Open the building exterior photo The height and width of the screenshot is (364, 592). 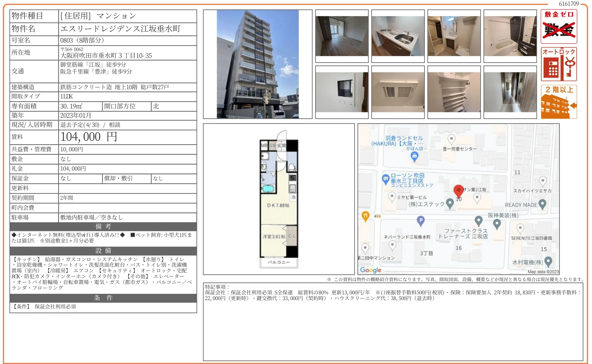tap(258, 65)
